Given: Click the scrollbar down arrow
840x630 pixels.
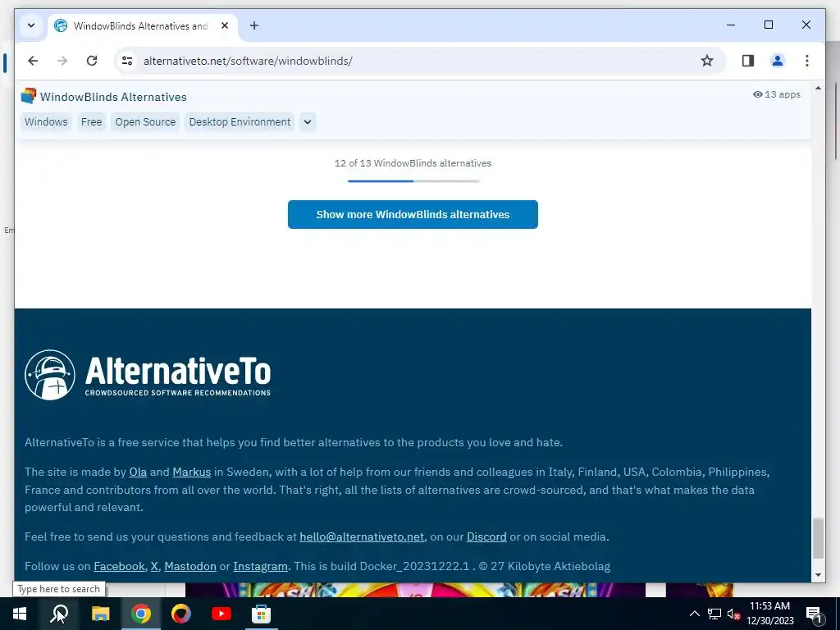Looking at the screenshot, I should tap(818, 575).
